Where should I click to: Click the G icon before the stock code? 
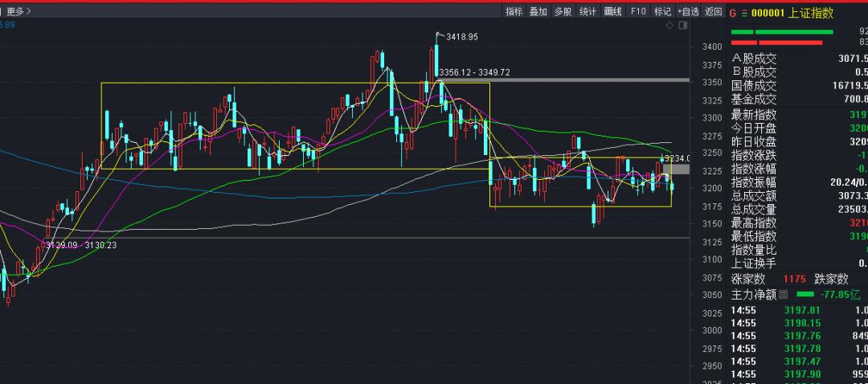pyautogui.click(x=732, y=13)
